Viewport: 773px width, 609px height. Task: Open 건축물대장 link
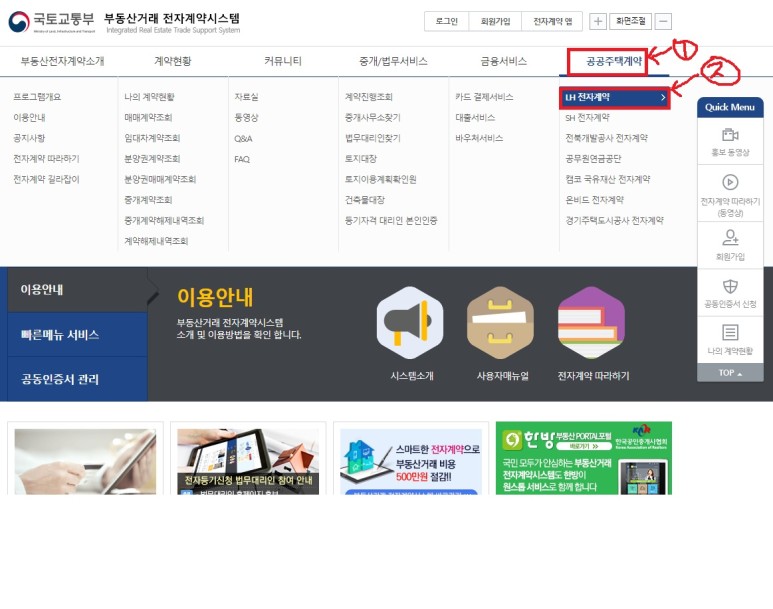click(364, 200)
